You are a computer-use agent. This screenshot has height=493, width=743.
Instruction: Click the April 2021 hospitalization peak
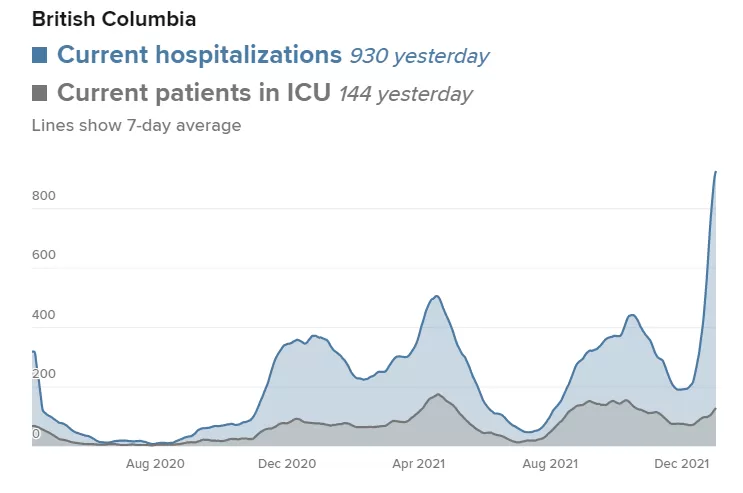[x=436, y=296]
